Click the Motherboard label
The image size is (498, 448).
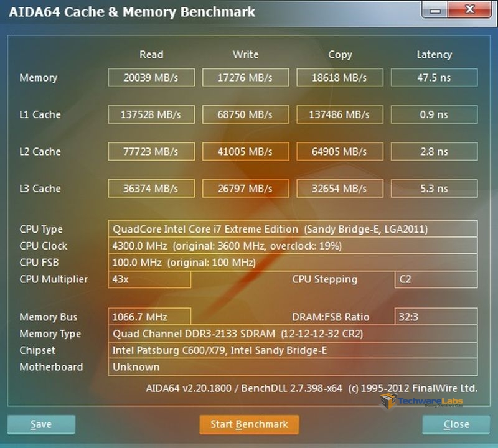tap(51, 367)
